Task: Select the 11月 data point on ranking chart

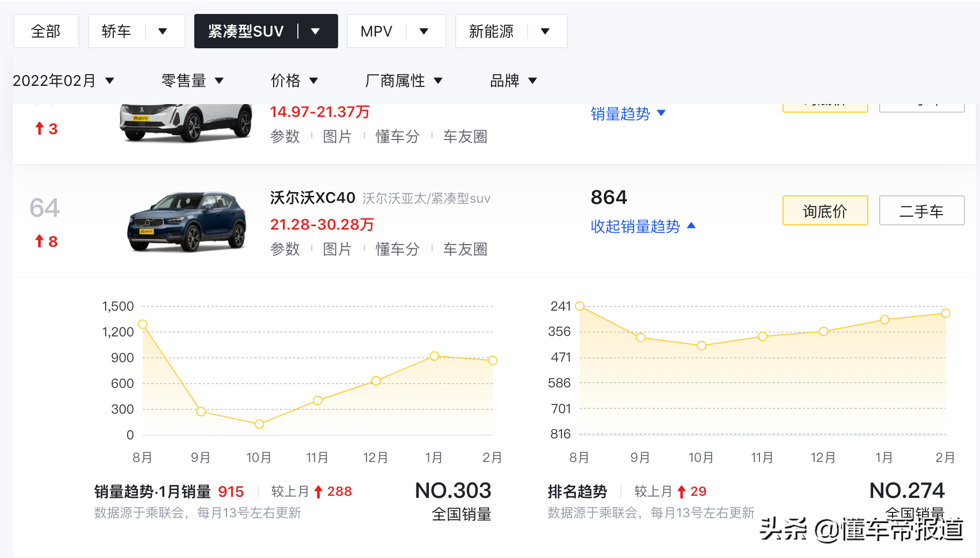Action: point(763,336)
